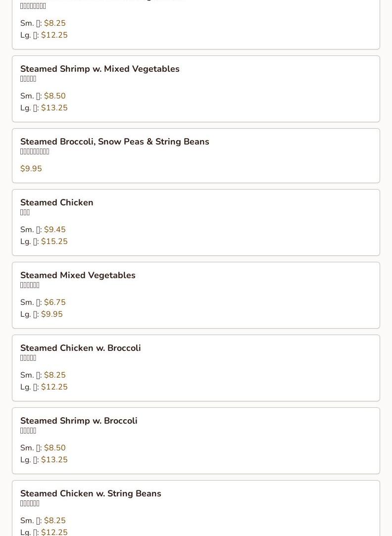
Task: Open Steamed Chicken w. Broccoli item
Action: tap(80, 348)
